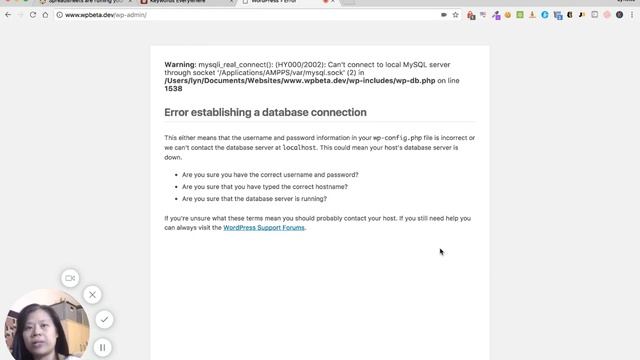Click 'Are you sure that the database server is running?'
The width and height of the screenshot is (640, 360).
tap(254, 199)
